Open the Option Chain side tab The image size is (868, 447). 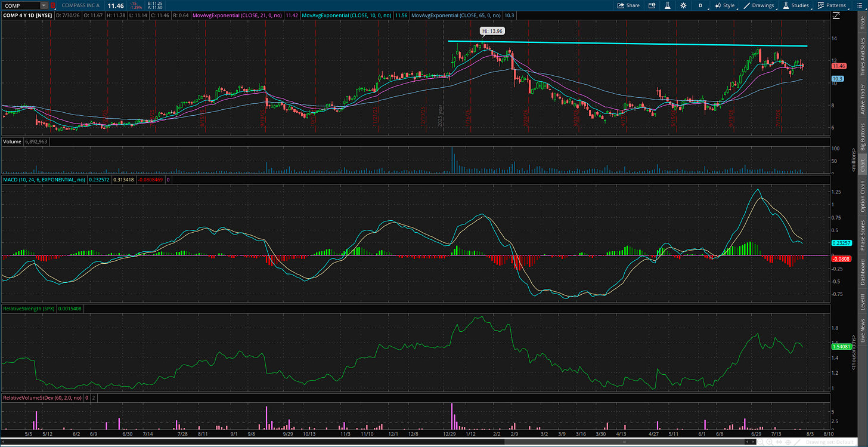[861, 196]
